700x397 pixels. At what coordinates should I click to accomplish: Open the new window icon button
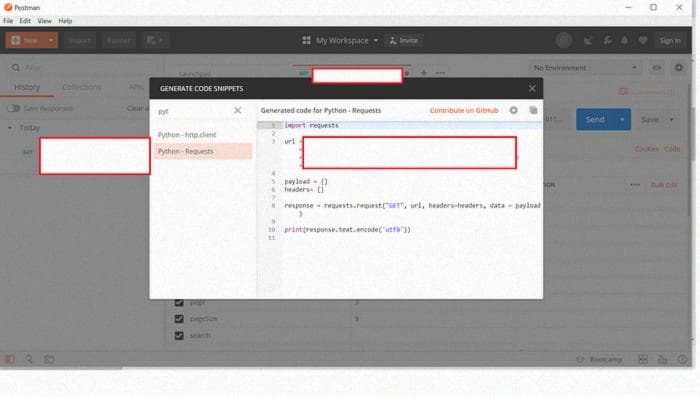[155, 40]
